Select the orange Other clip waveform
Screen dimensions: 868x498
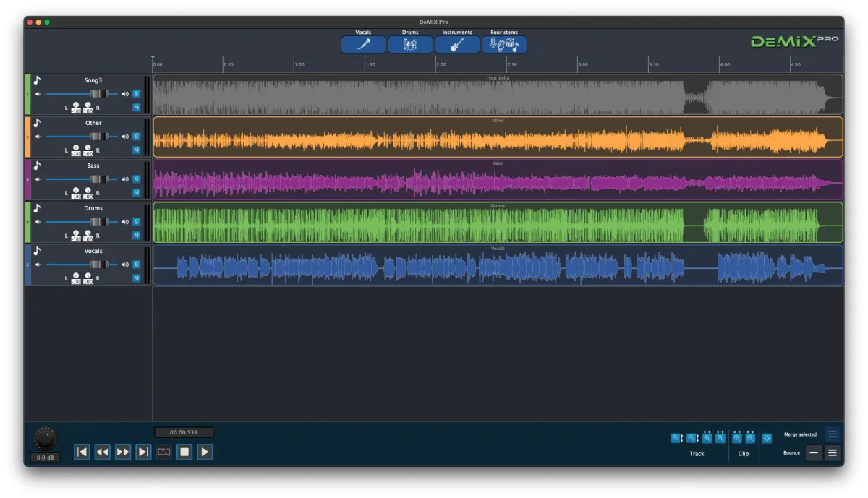coord(498,137)
